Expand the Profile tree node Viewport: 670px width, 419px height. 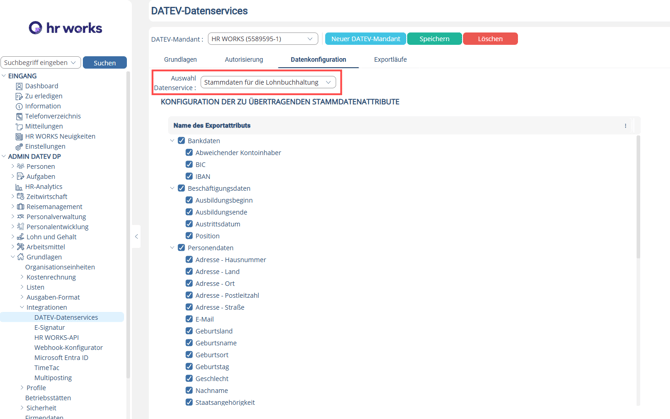22,388
